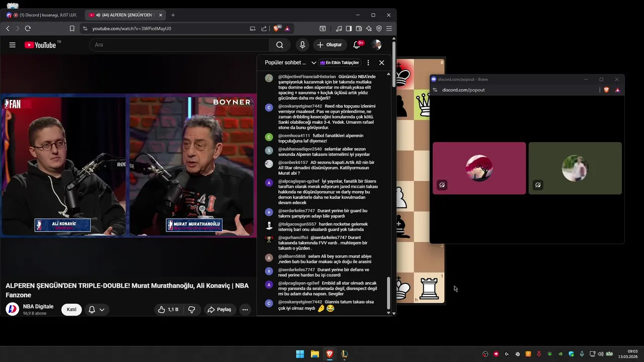Click the NBA Digitale channel name

[x=38, y=306]
